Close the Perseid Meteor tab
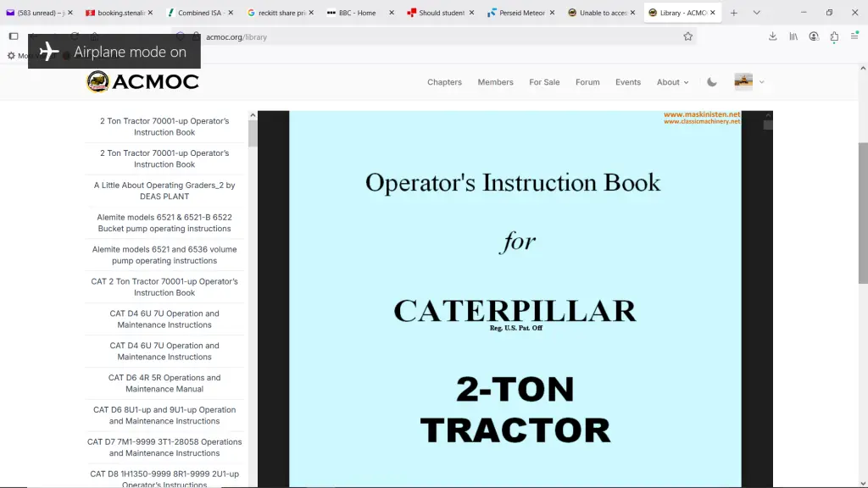868x488 pixels. 552,13
